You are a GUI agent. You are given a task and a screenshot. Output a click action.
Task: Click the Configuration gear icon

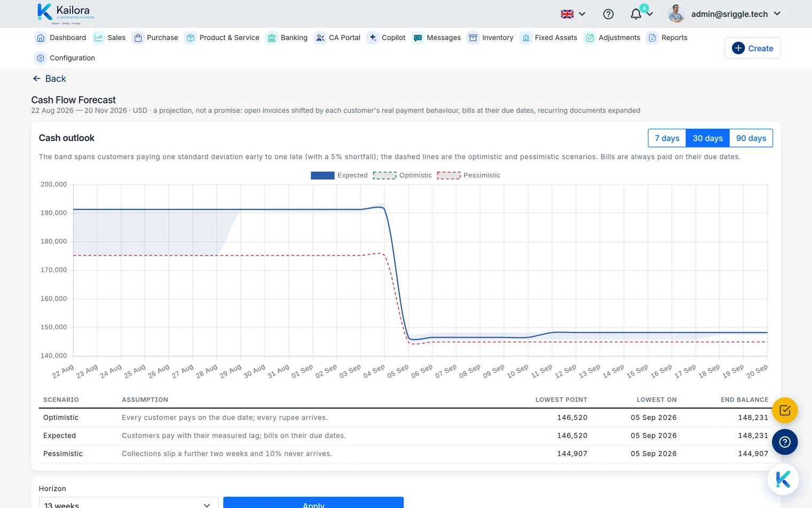(x=41, y=58)
